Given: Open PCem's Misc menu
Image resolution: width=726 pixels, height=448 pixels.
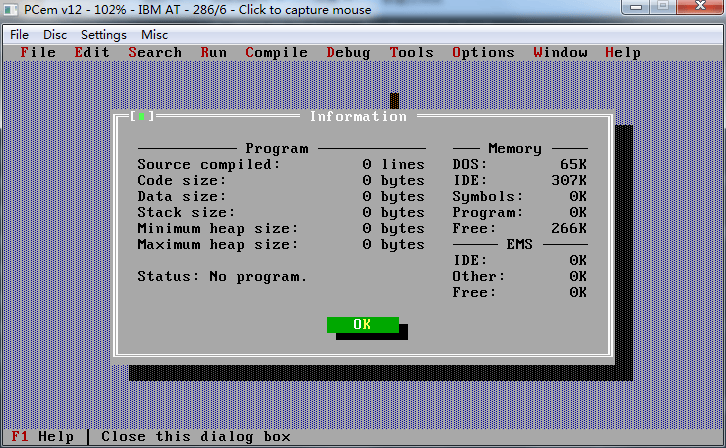Looking at the screenshot, I should [x=155, y=35].
